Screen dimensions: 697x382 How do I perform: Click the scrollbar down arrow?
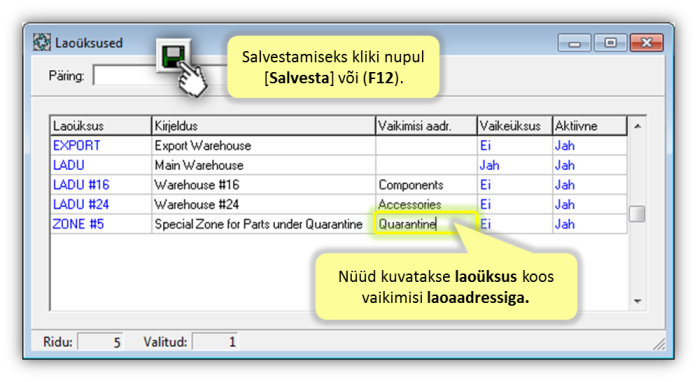[637, 301]
